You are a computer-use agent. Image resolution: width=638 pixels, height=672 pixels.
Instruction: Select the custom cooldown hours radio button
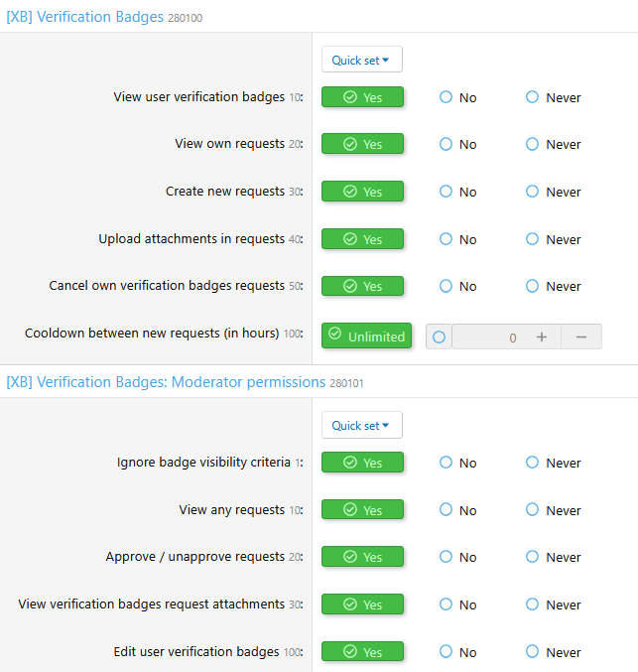coord(439,336)
